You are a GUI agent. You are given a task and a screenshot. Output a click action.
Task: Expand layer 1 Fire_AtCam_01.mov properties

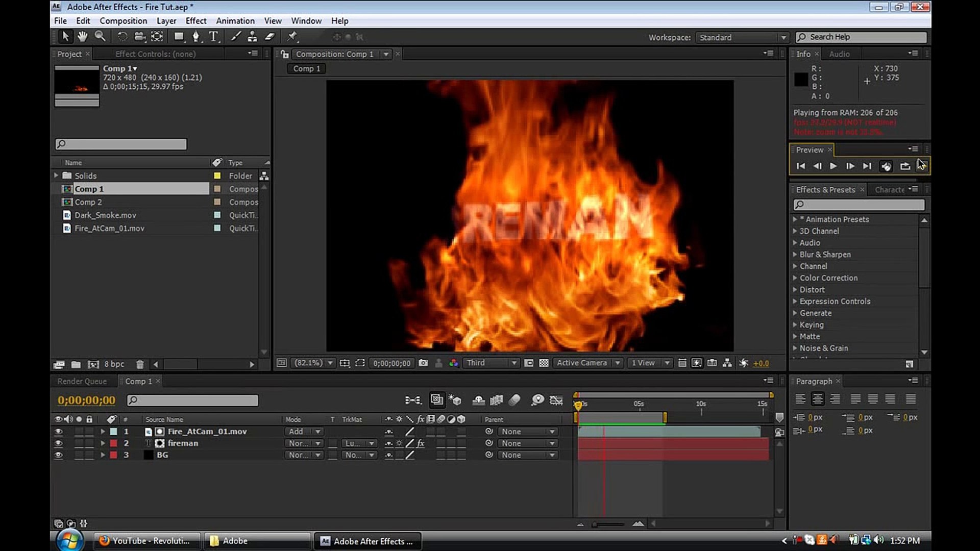click(x=103, y=432)
